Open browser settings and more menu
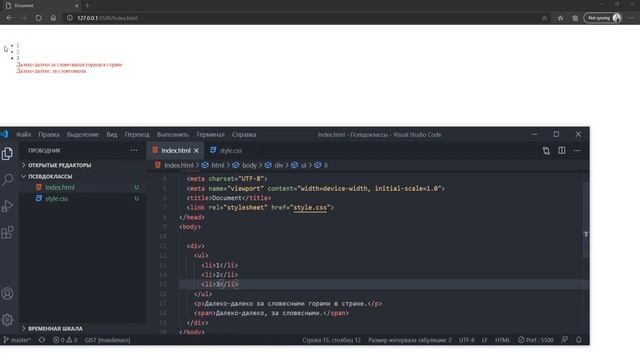The height and width of the screenshot is (360, 640). click(x=631, y=18)
